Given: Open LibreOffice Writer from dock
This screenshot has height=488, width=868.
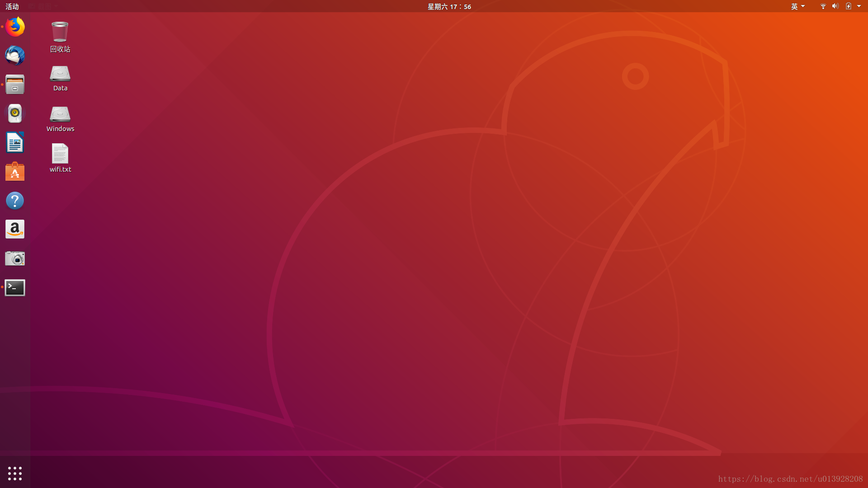Looking at the screenshot, I should 15,142.
